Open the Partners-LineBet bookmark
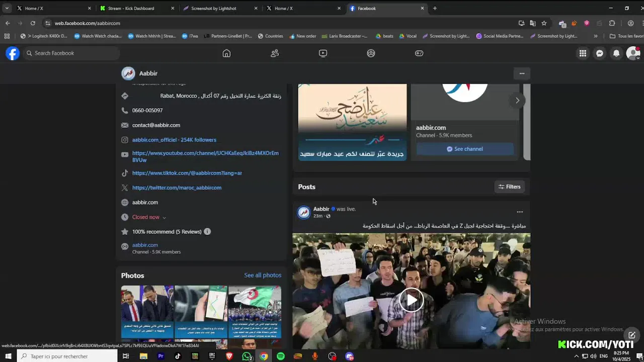The width and height of the screenshot is (644, 362). tap(227, 36)
